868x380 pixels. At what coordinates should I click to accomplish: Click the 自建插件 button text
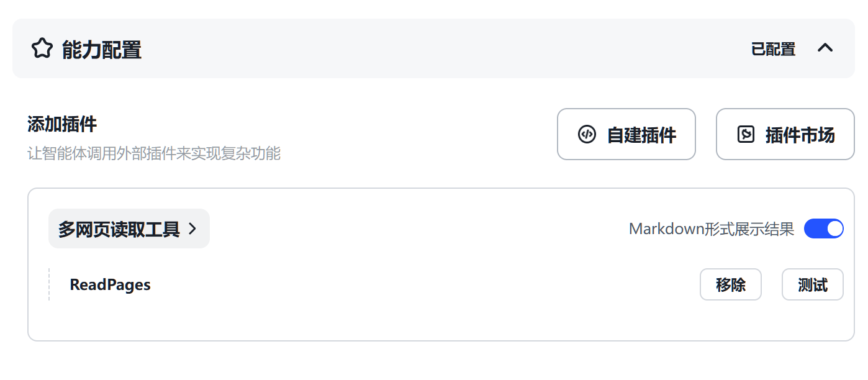[x=641, y=135]
